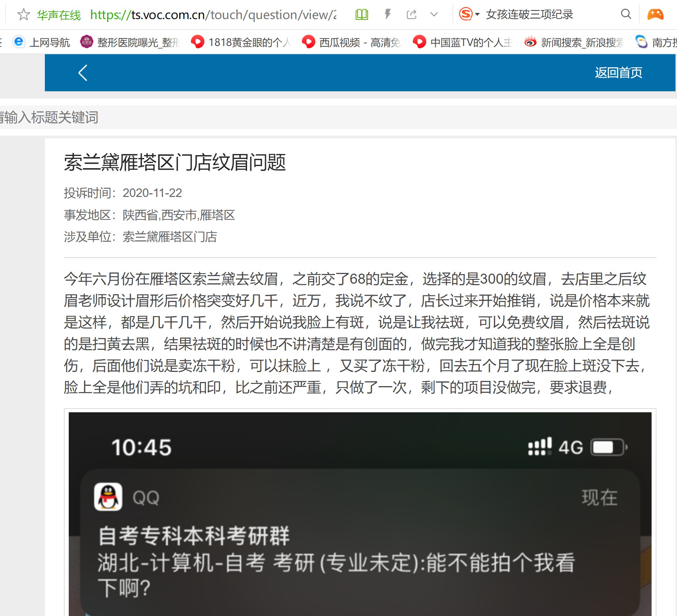677x616 pixels.
Task: Click the title keyword search field
Action: click(338, 117)
